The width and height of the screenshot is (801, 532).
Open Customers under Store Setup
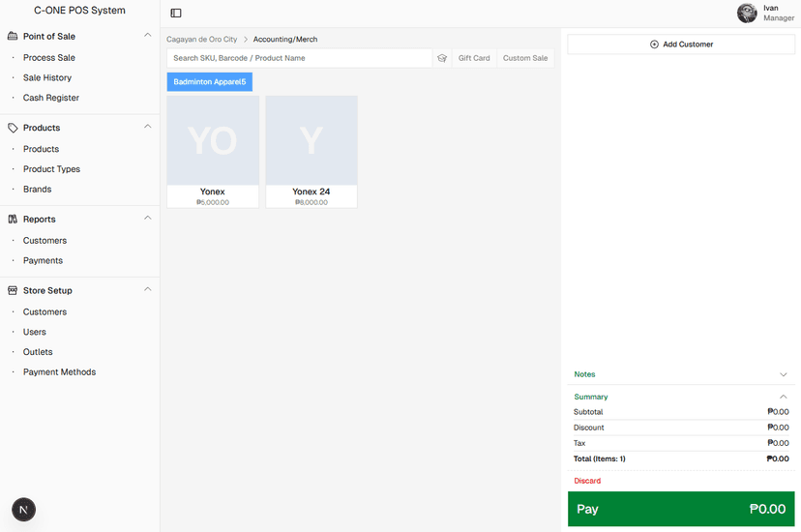pos(44,312)
